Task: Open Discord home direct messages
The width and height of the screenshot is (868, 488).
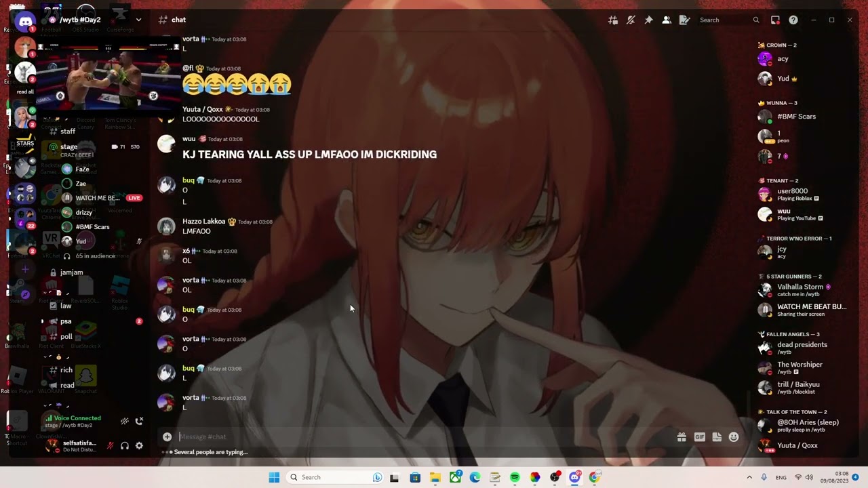Action: pos(26,22)
